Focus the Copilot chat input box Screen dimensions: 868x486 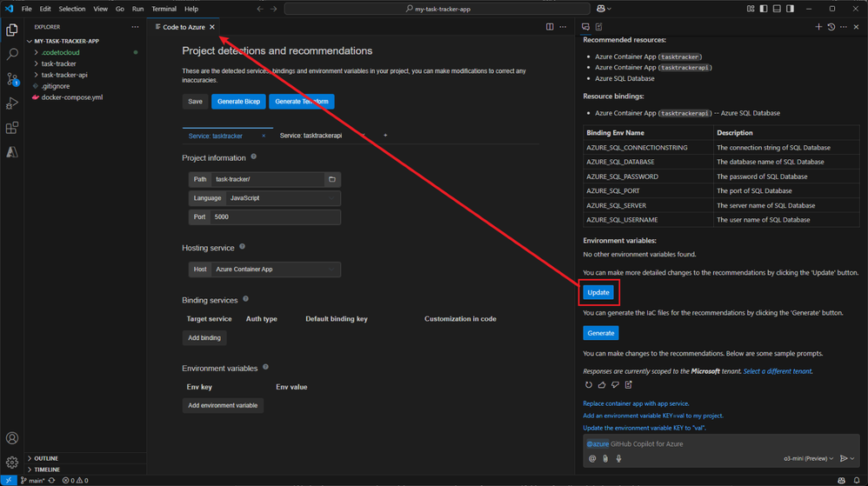click(x=721, y=444)
